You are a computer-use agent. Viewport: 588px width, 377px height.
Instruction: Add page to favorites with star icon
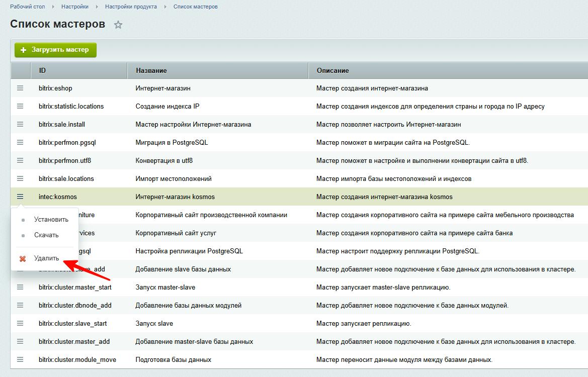tap(118, 25)
